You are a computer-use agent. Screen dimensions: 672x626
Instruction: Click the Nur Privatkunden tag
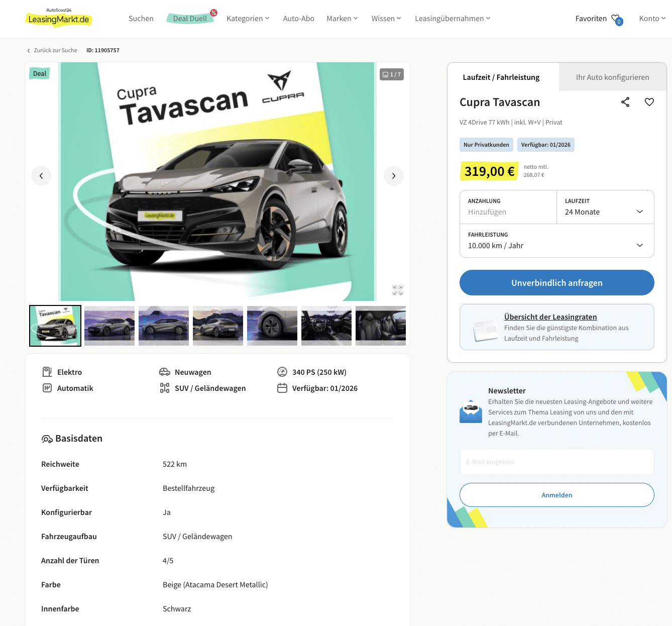[486, 145]
